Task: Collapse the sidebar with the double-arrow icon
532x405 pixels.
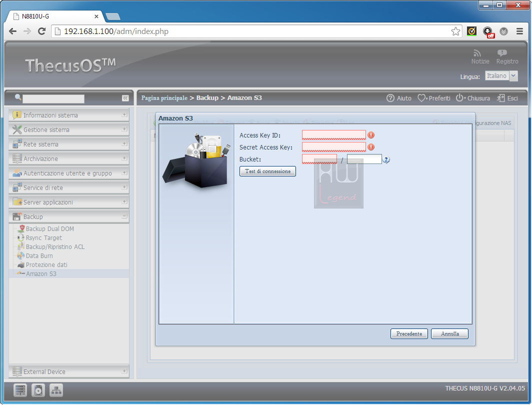Action: 125,98
